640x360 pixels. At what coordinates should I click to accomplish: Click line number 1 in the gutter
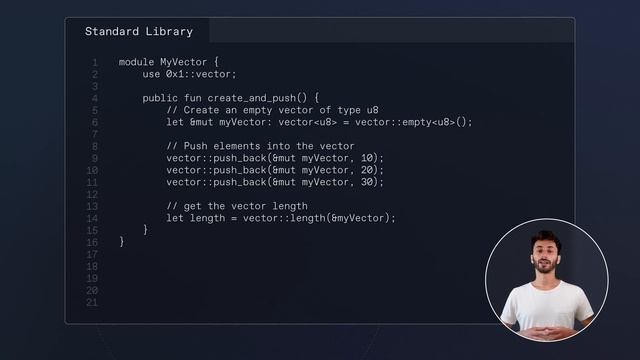(95, 62)
